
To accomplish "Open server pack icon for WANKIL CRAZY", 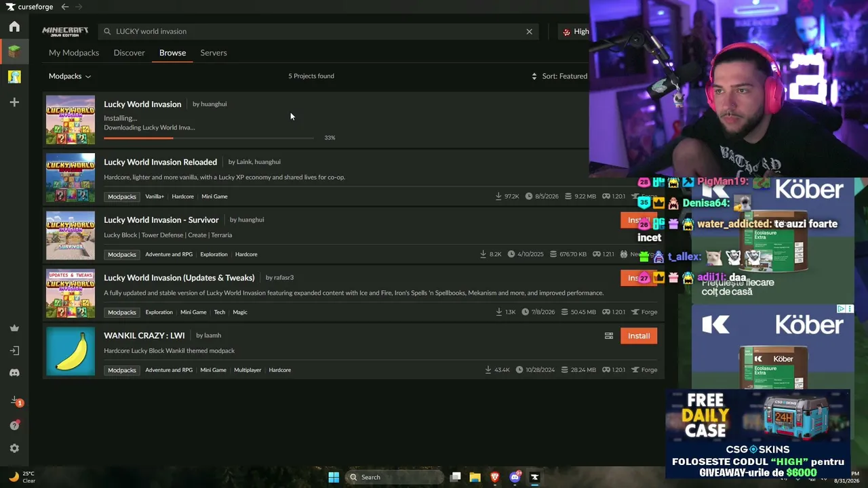I will 609,335.
